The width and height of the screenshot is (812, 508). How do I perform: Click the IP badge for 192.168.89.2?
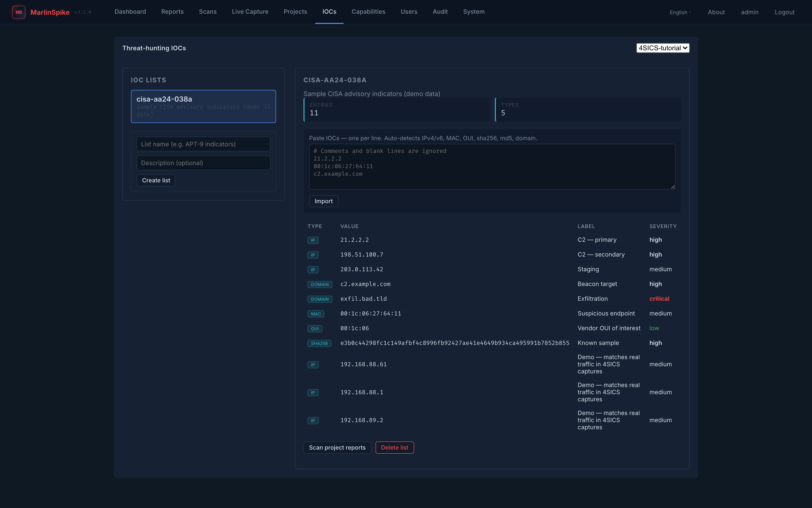[313, 421]
